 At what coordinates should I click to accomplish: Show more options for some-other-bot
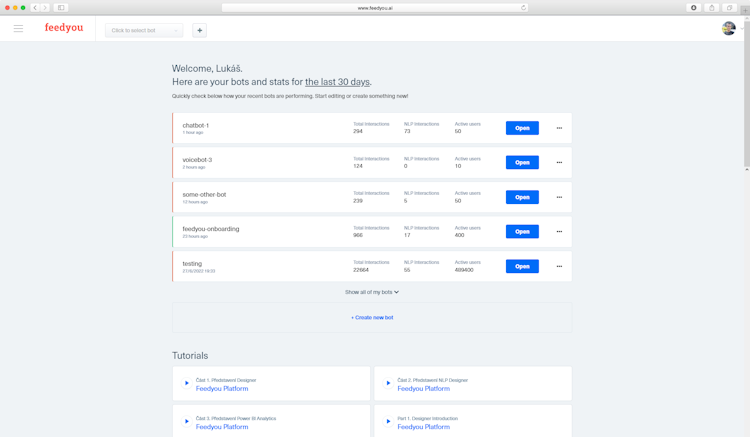tap(559, 197)
